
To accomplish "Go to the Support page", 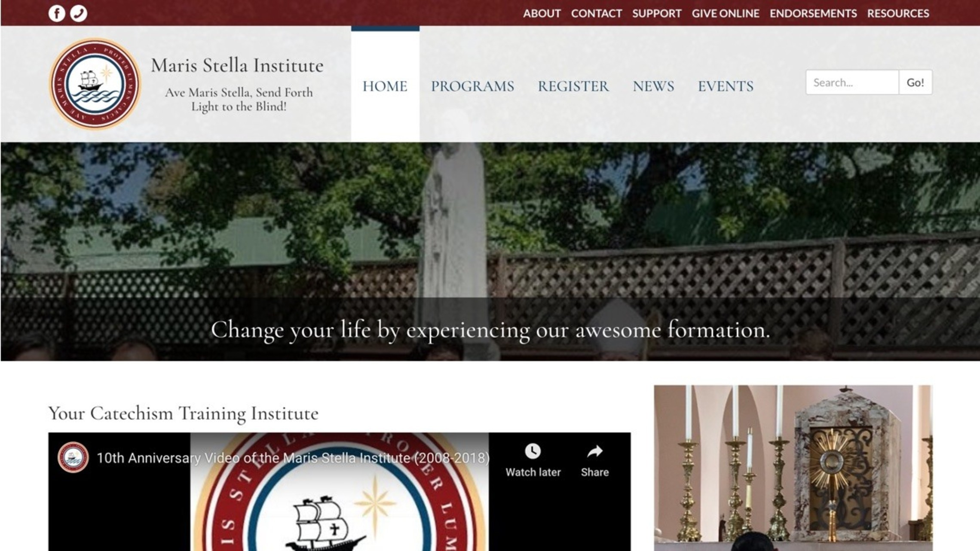I will (x=656, y=13).
